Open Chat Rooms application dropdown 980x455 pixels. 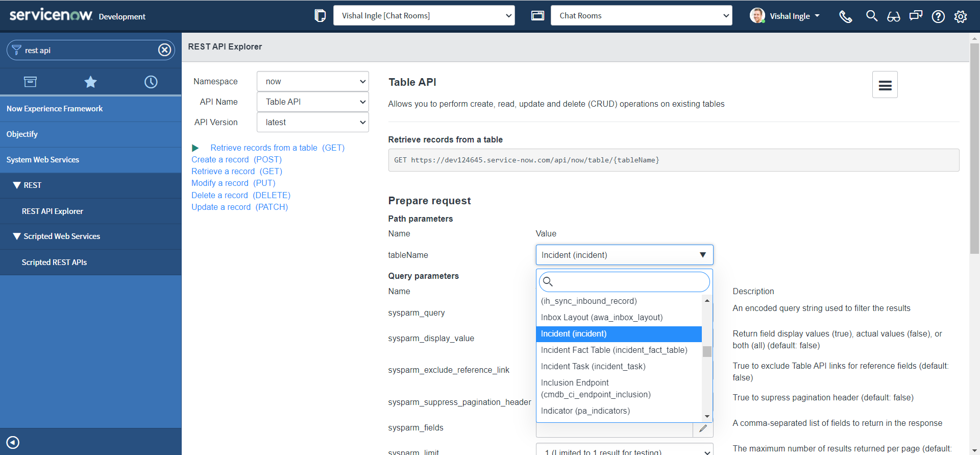pos(642,16)
